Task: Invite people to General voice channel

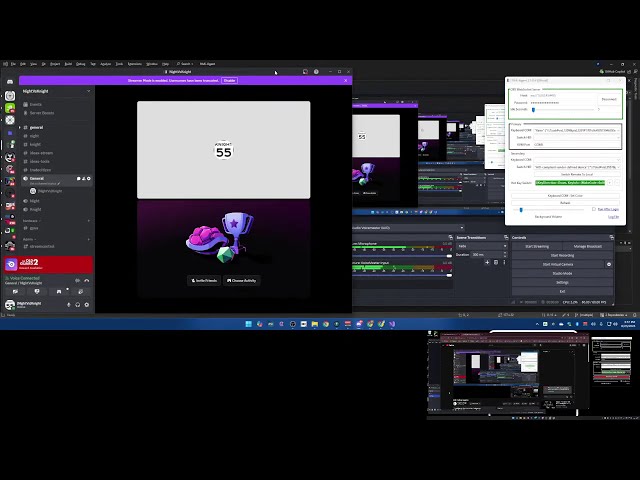Action: tap(84, 178)
